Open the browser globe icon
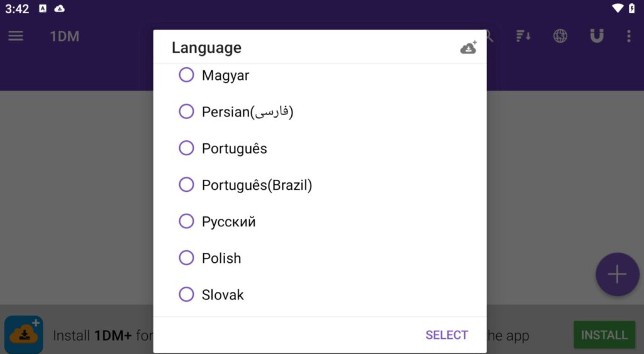644x354 pixels. (x=560, y=36)
